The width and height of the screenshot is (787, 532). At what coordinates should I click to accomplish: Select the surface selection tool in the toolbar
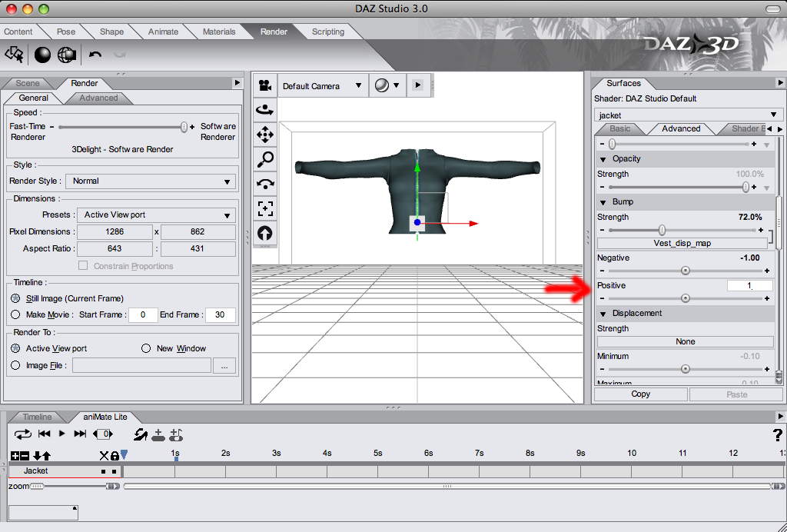tap(14, 55)
